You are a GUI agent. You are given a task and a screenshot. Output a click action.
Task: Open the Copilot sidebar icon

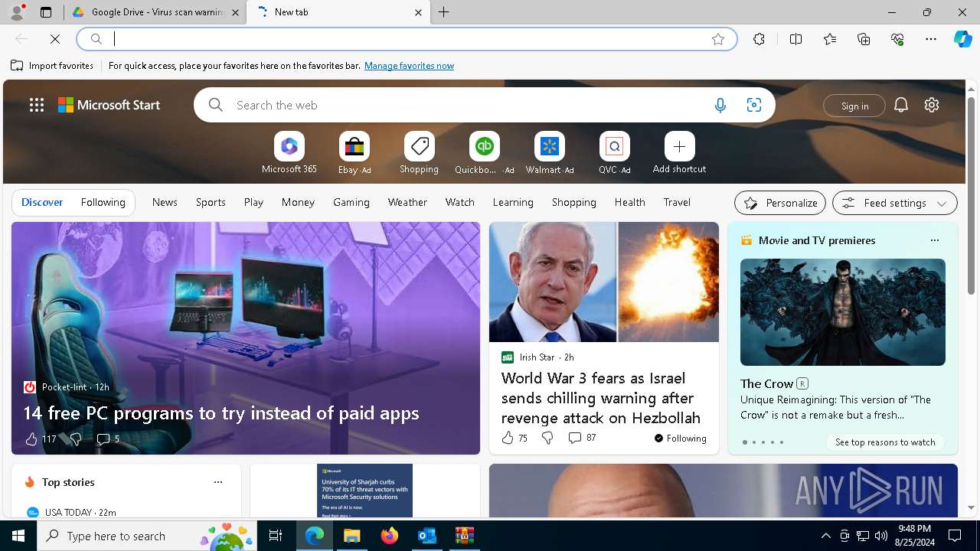click(x=962, y=39)
